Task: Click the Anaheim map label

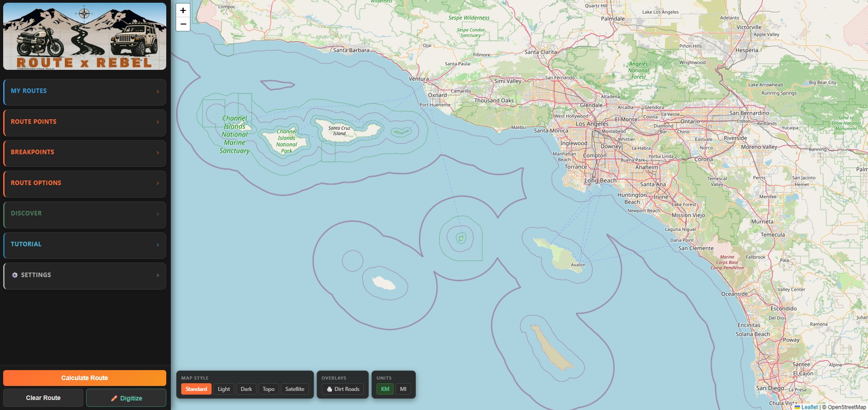Action: [647, 167]
